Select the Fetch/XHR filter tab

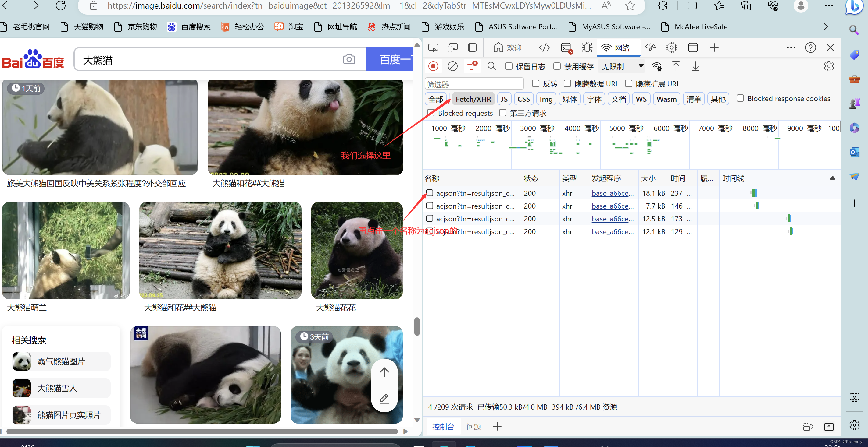473,99
